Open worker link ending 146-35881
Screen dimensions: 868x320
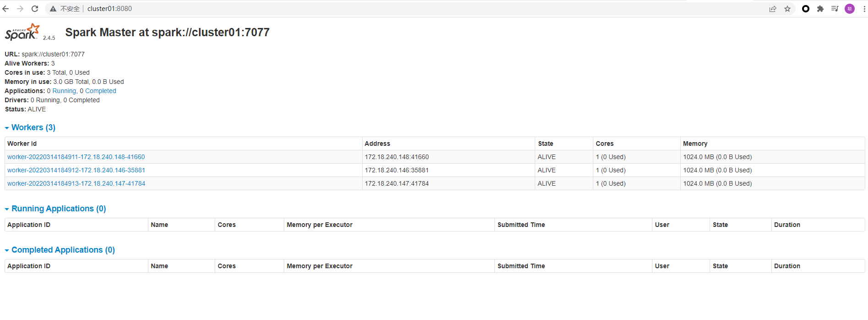(x=76, y=170)
